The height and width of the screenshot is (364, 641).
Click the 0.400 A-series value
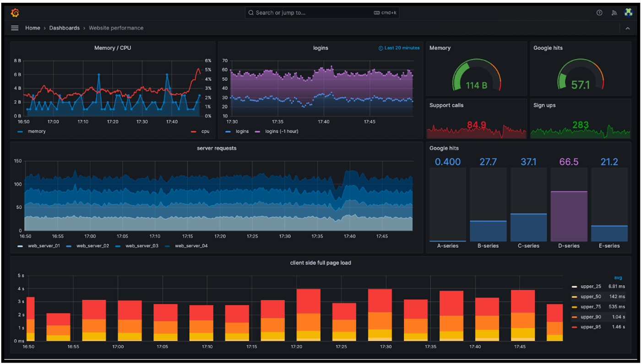[x=448, y=162]
